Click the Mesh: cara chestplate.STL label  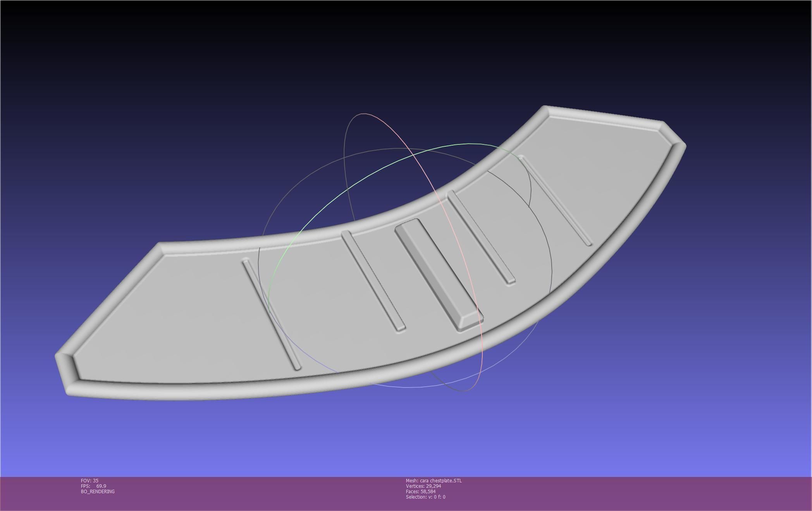click(x=434, y=480)
